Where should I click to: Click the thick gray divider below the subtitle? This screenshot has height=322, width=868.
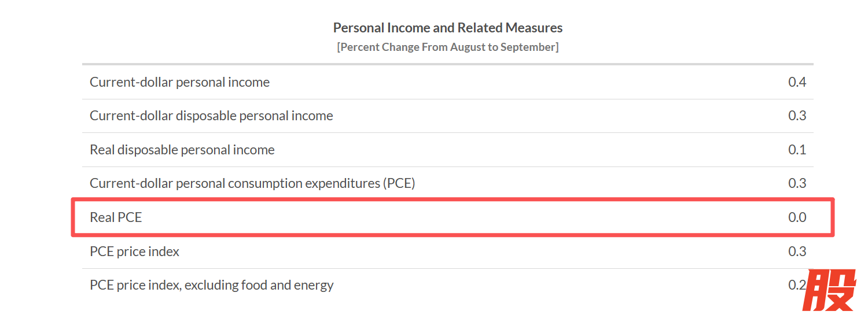tap(447, 64)
